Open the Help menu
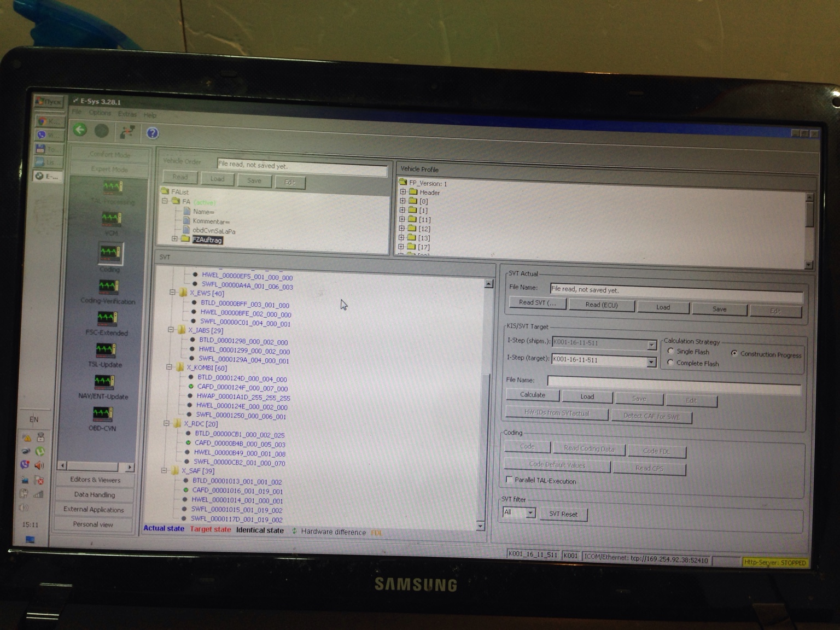 click(x=150, y=115)
